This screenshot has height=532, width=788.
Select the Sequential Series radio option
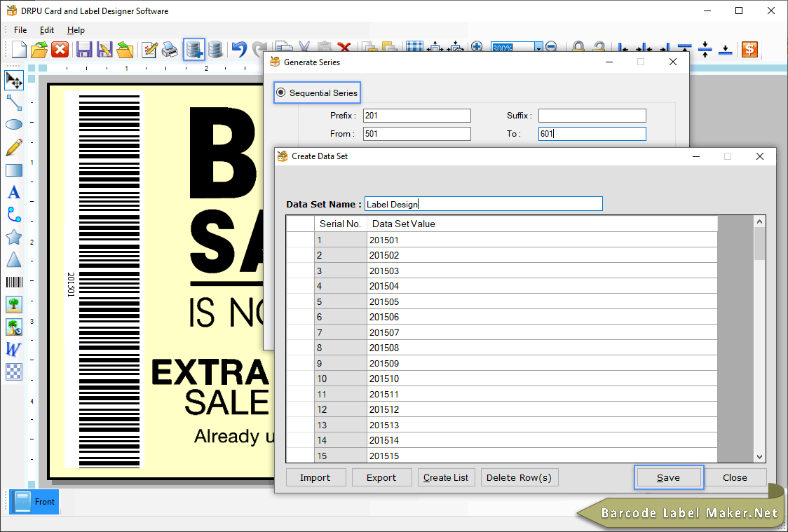pyautogui.click(x=281, y=93)
